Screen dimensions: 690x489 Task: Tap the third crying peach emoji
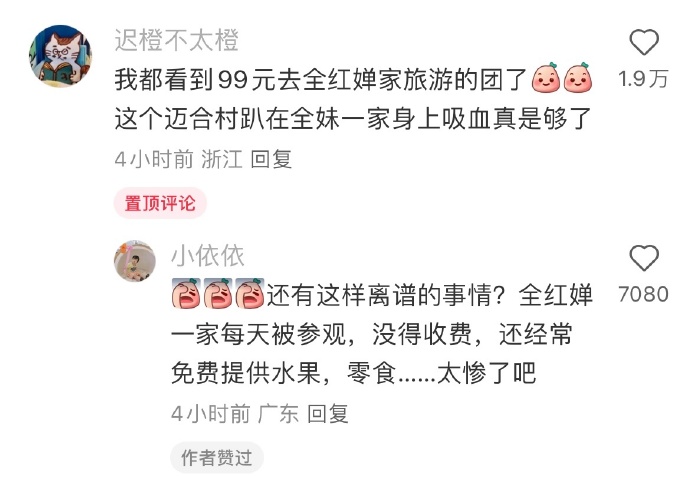click(x=250, y=293)
